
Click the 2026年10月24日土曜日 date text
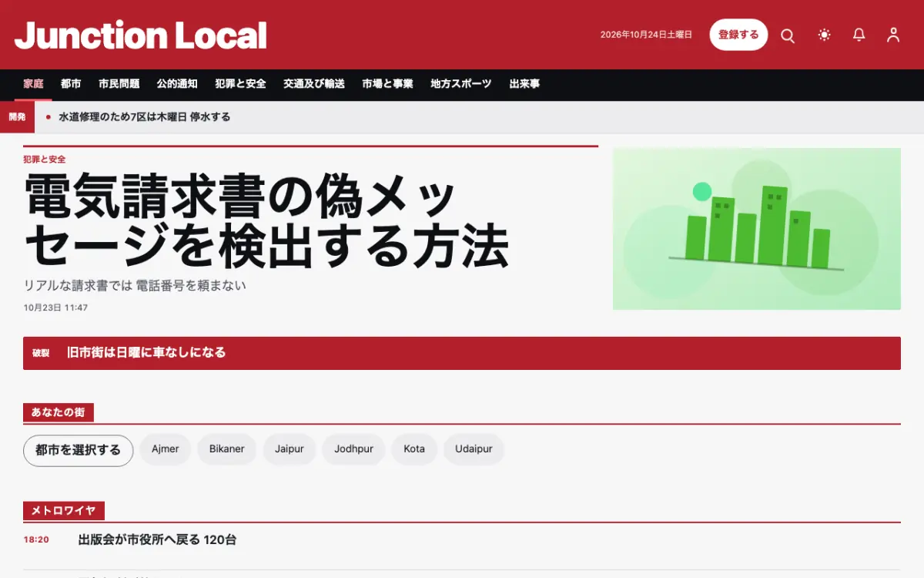click(646, 35)
